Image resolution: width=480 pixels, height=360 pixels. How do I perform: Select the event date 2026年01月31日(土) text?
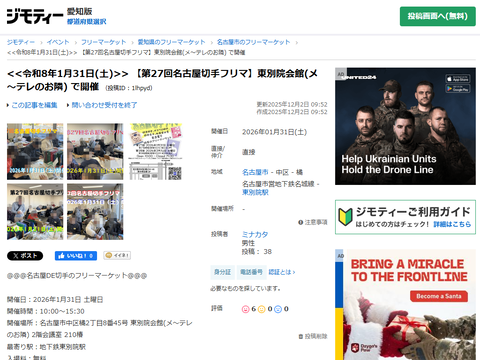(x=274, y=132)
